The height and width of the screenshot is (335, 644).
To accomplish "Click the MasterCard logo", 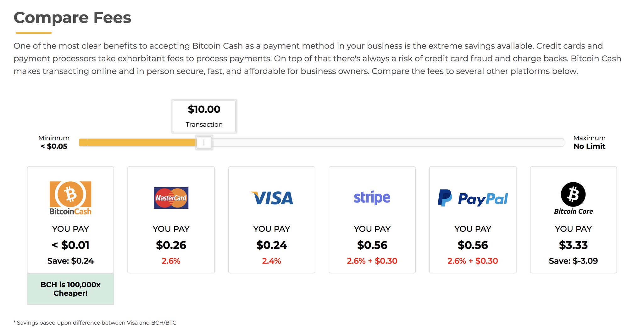I will click(171, 198).
